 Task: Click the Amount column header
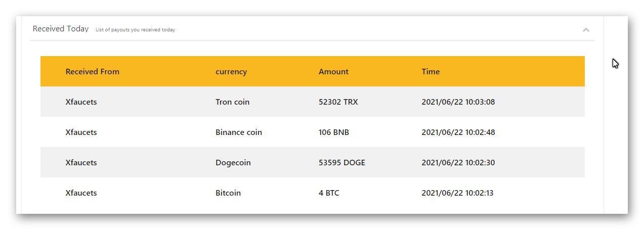[x=333, y=72]
